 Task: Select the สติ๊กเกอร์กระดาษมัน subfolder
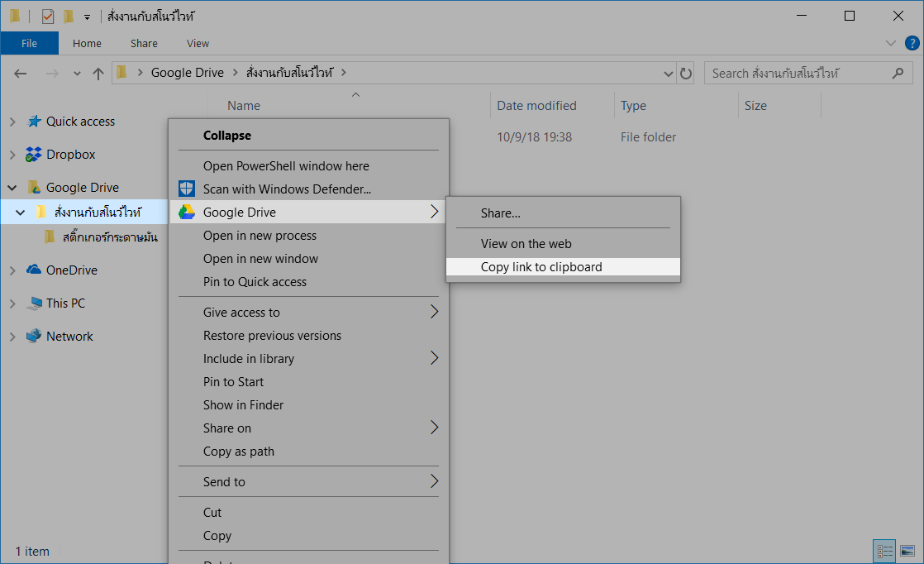point(110,237)
